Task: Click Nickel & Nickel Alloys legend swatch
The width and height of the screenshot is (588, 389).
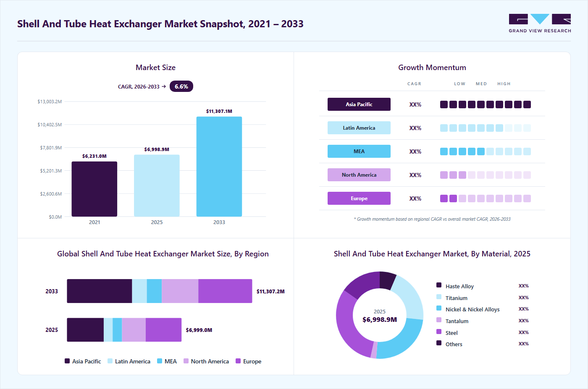Action: (439, 308)
